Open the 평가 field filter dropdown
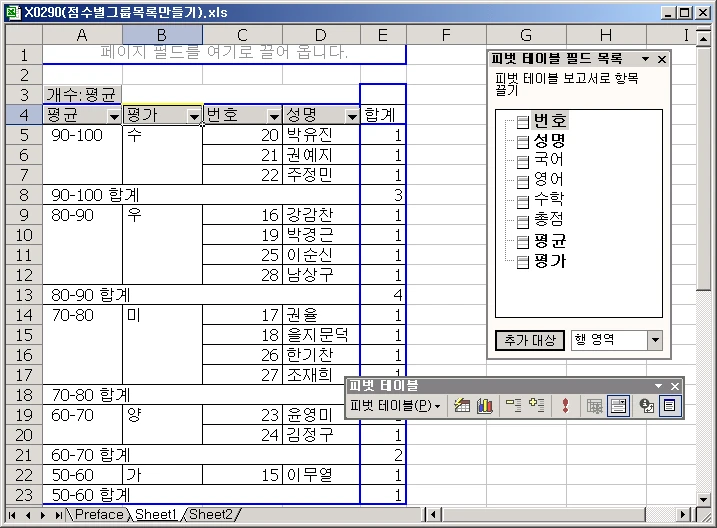The width and height of the screenshot is (717, 528). (x=194, y=117)
